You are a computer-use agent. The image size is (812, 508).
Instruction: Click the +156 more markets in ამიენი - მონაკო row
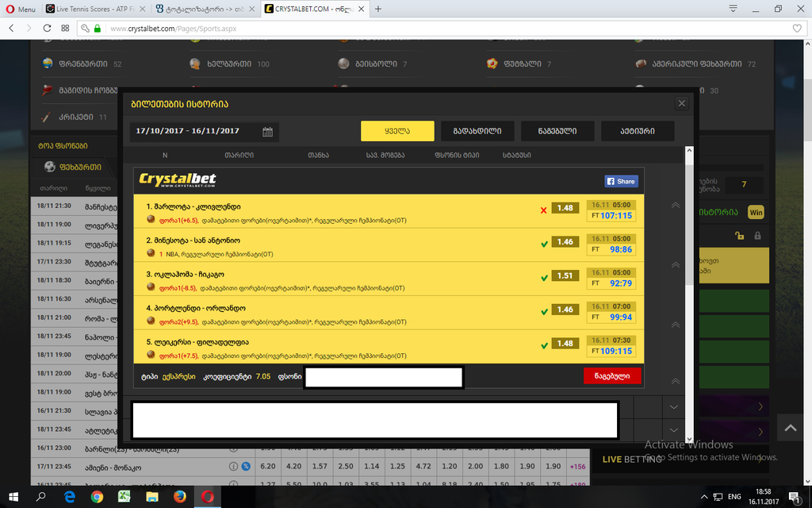click(x=577, y=467)
